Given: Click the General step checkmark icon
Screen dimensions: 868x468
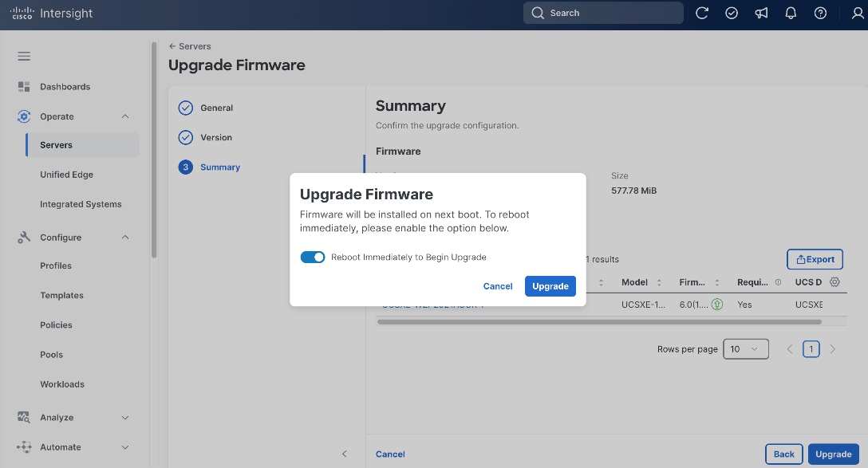Looking at the screenshot, I should click(x=185, y=108).
